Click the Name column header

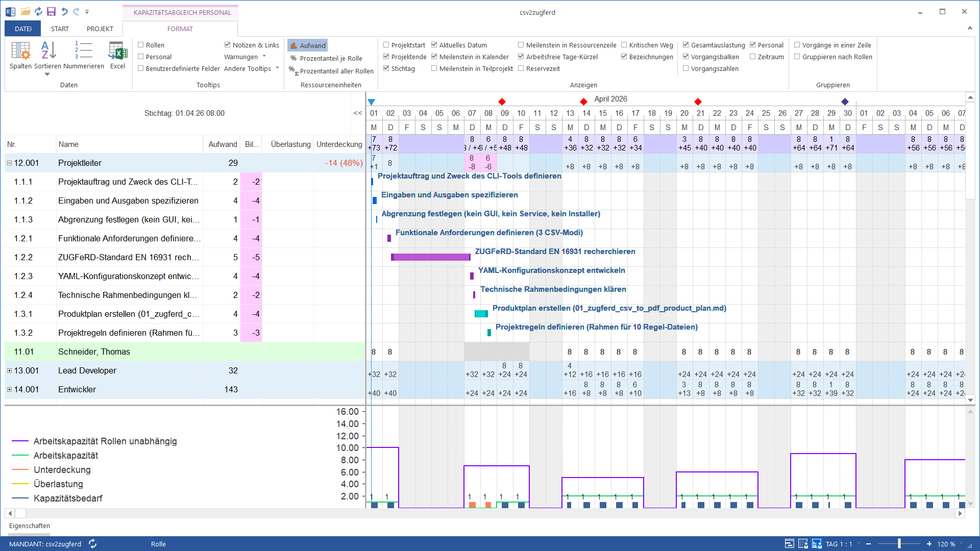coord(130,144)
